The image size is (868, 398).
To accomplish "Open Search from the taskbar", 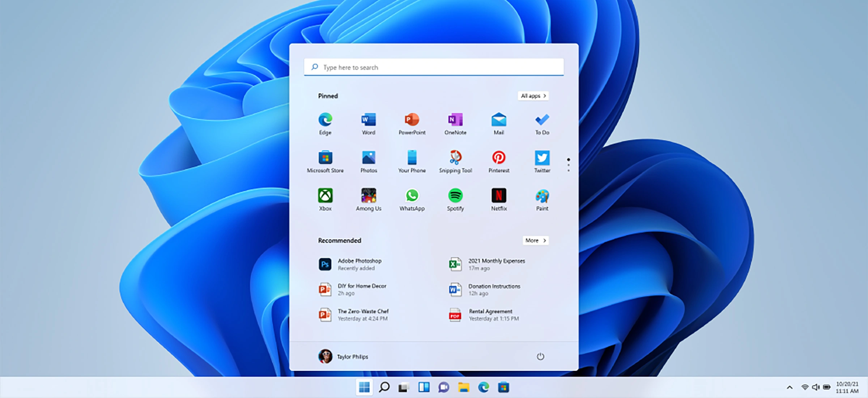I will pos(384,387).
